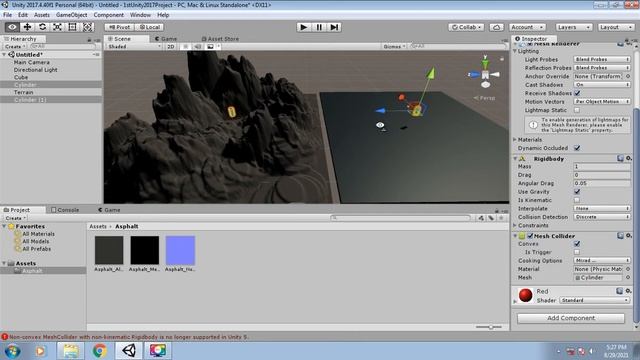
Task: Select the Rect transform tool
Action: coord(73,27)
